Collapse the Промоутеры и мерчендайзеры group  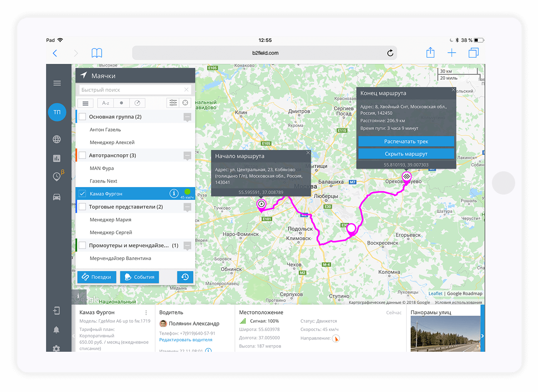187,246
